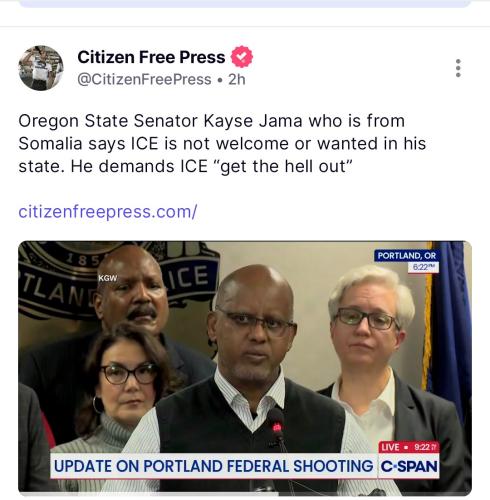Tap the red LIVE 9:22 badge
This screenshot has width=490, height=500.
coord(409,447)
